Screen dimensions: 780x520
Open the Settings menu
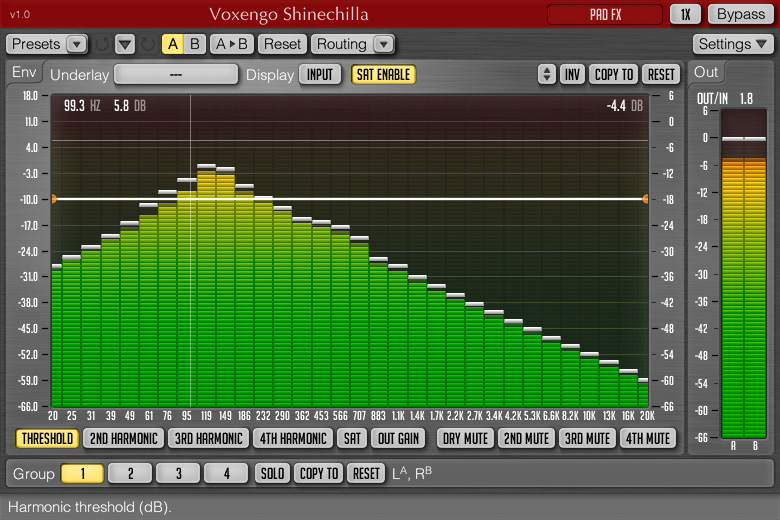tap(733, 44)
